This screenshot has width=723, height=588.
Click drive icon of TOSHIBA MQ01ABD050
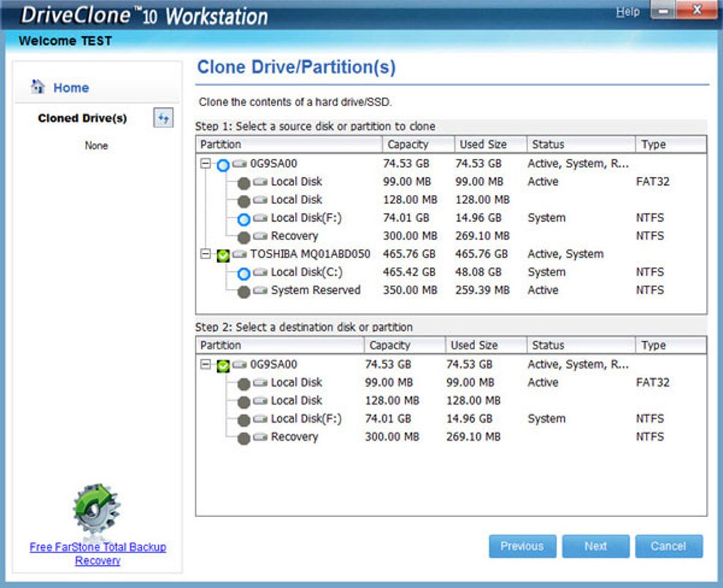pyautogui.click(x=240, y=254)
